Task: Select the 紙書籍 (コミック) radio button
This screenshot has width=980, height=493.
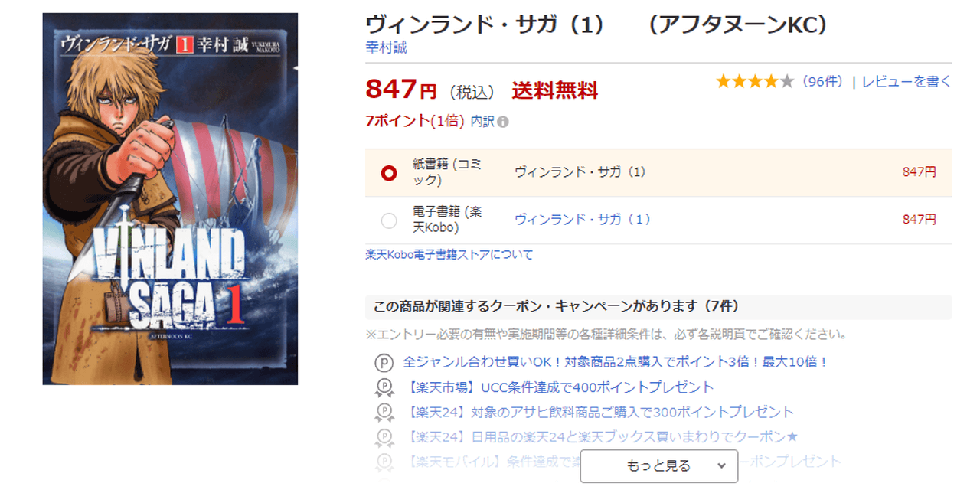Action: [x=389, y=173]
